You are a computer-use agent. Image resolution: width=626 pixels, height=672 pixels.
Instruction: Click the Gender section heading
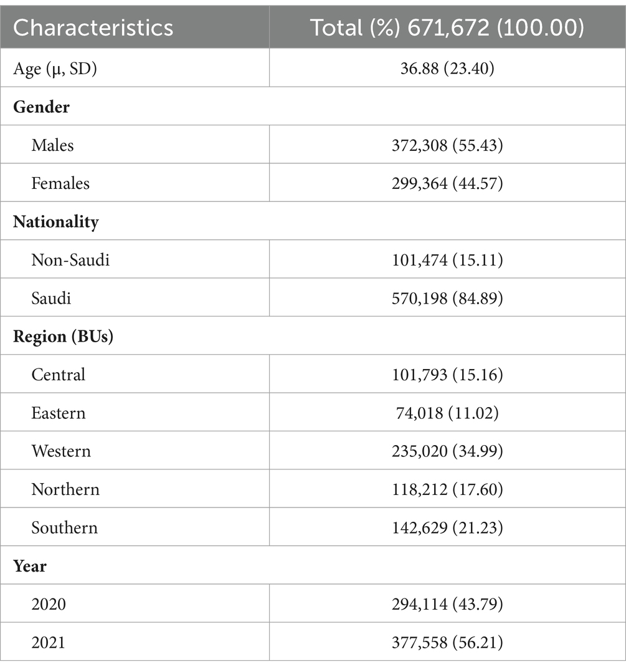41,107
